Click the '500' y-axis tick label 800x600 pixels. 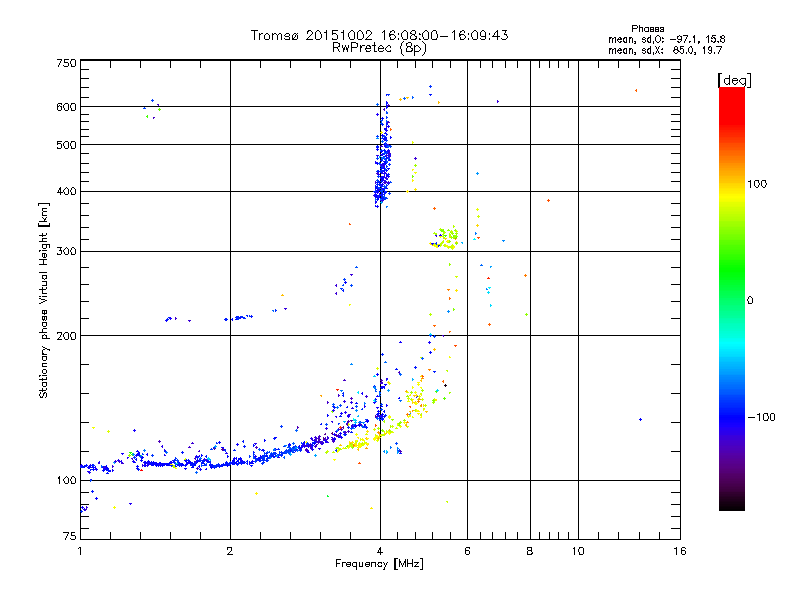pos(66,145)
